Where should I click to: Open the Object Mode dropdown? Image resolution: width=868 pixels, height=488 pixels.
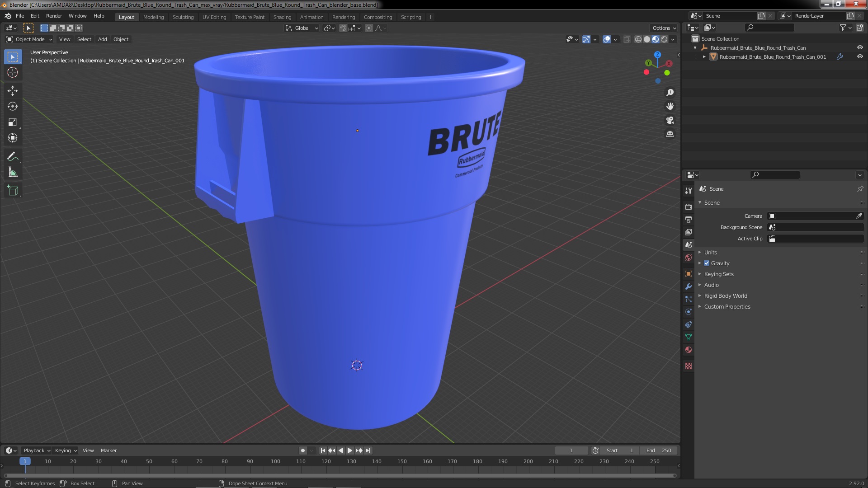[x=29, y=39]
